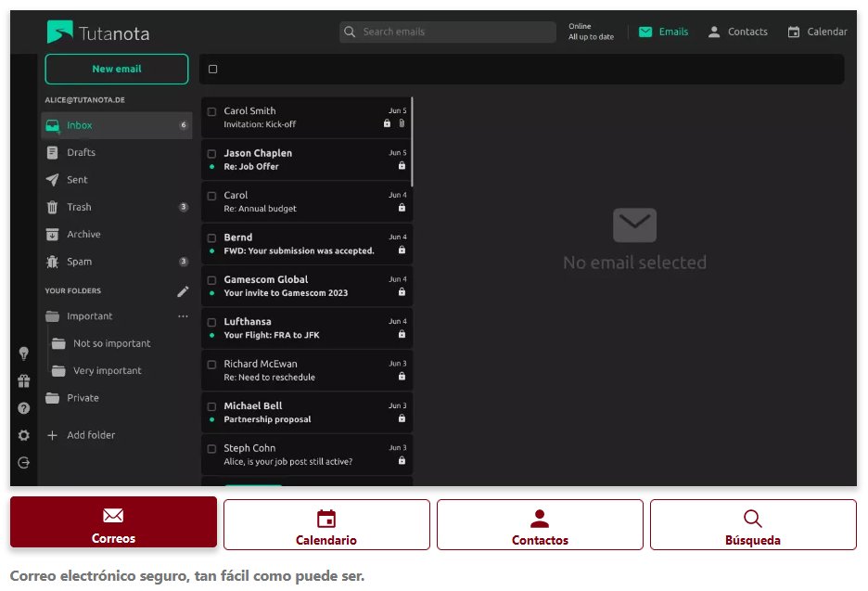This screenshot has width=868, height=591.
Task: Click the Trash bin icon
Action: point(52,207)
